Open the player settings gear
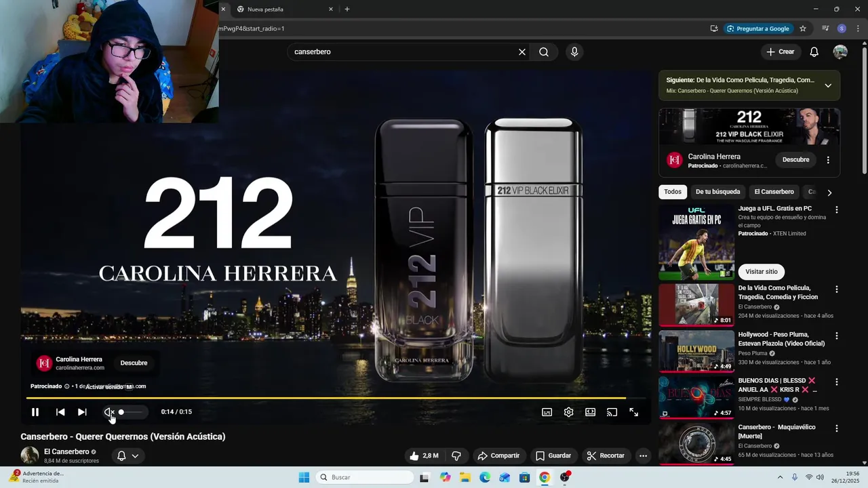Image resolution: width=868 pixels, height=488 pixels. coord(568,412)
